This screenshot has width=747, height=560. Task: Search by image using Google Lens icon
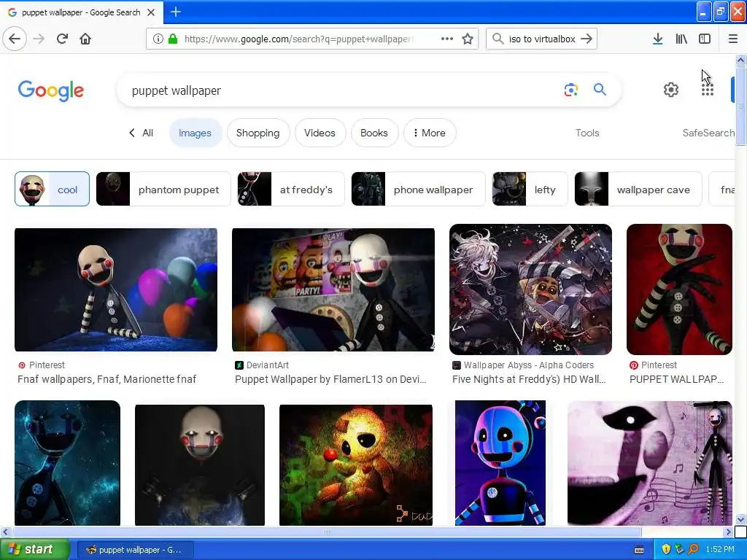point(570,90)
